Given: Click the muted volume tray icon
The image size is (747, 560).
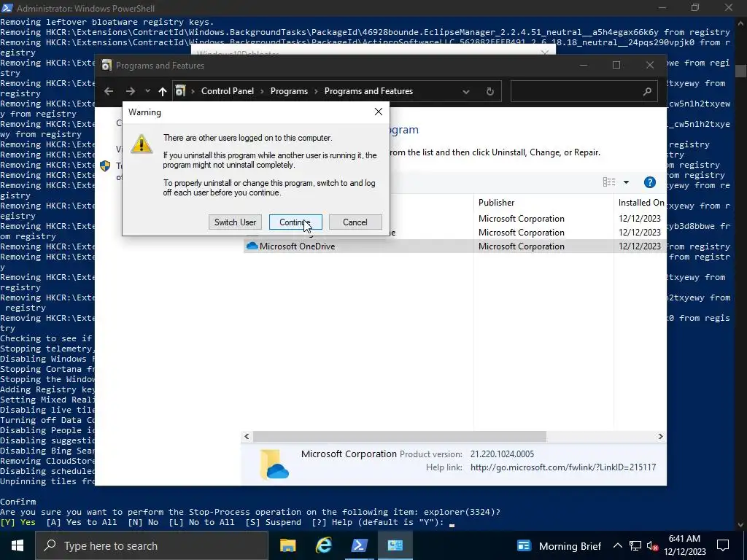Looking at the screenshot, I should pos(653,545).
